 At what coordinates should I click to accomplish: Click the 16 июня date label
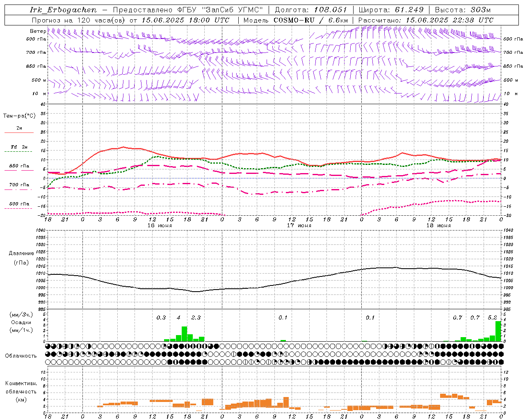160,226
